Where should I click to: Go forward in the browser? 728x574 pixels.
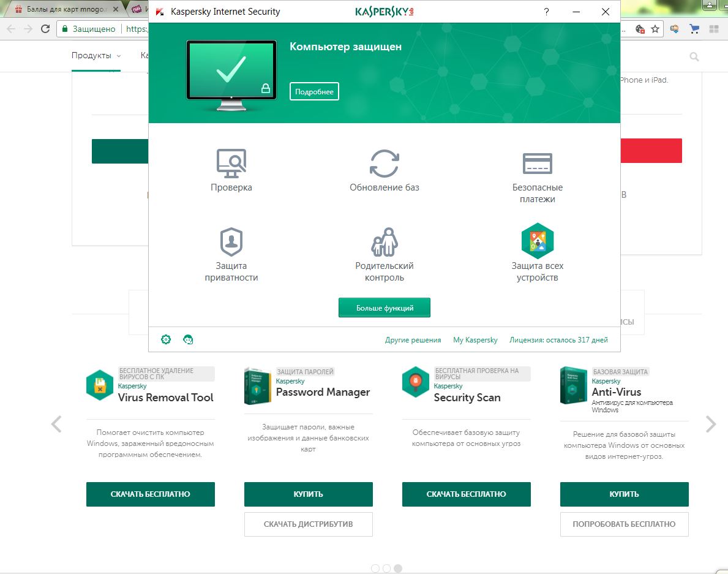pyautogui.click(x=28, y=29)
